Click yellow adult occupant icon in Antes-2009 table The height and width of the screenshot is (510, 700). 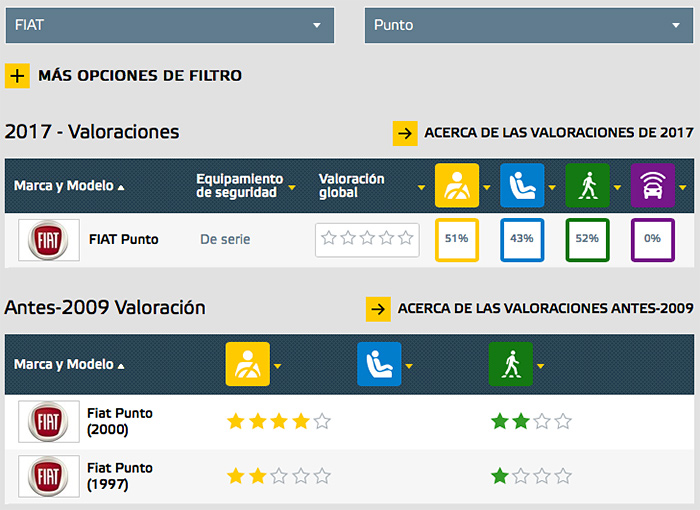tap(248, 364)
